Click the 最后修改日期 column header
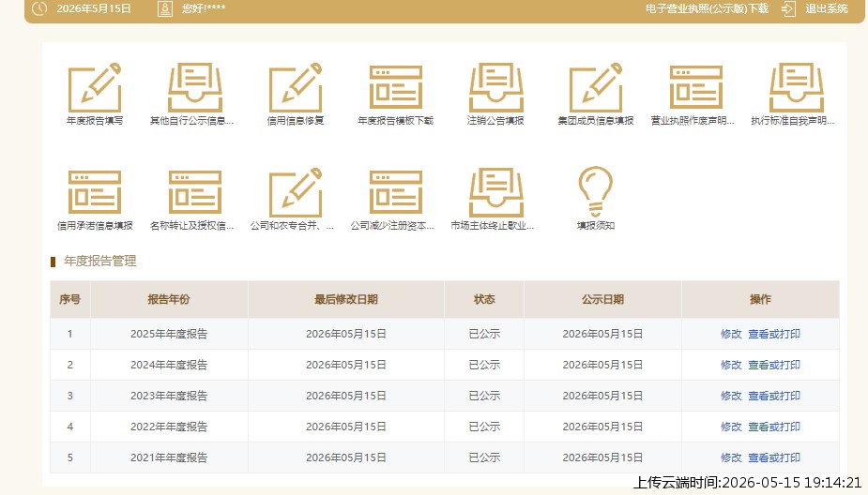The image size is (868, 495). (346, 299)
